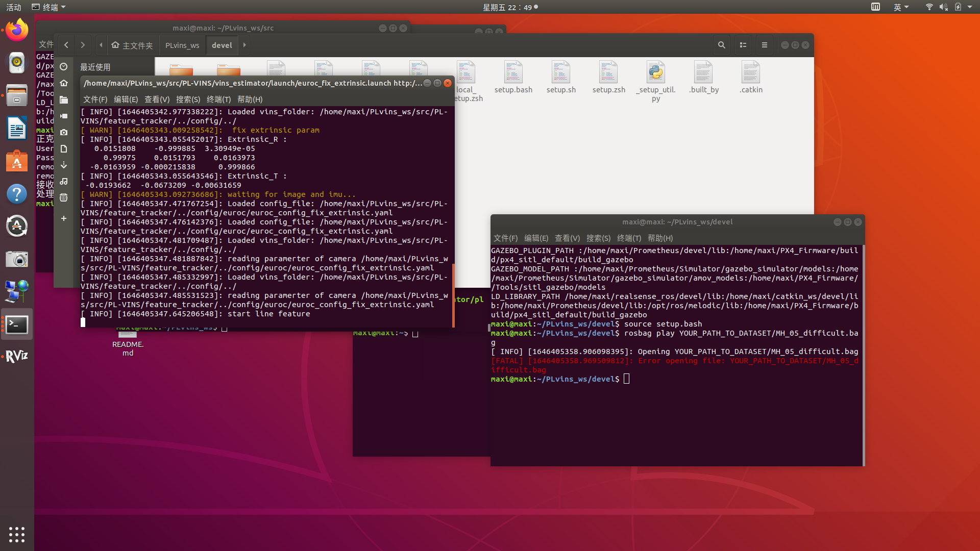Open the Trash icon in the sidebar

coord(64,198)
